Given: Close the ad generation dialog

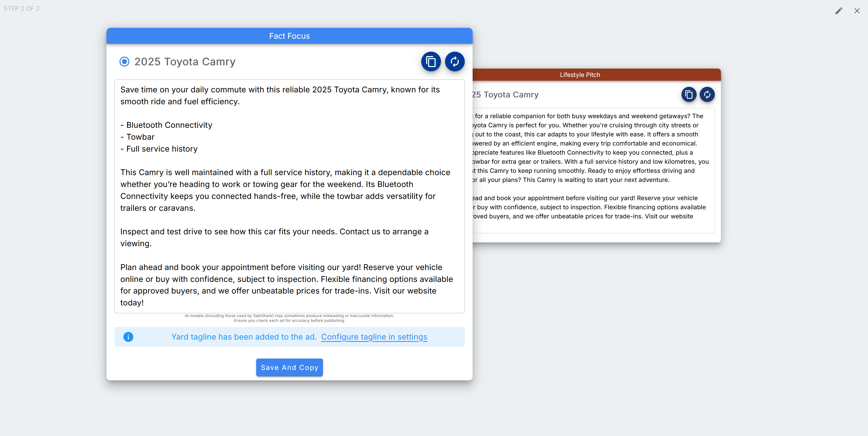Looking at the screenshot, I should 857,11.
